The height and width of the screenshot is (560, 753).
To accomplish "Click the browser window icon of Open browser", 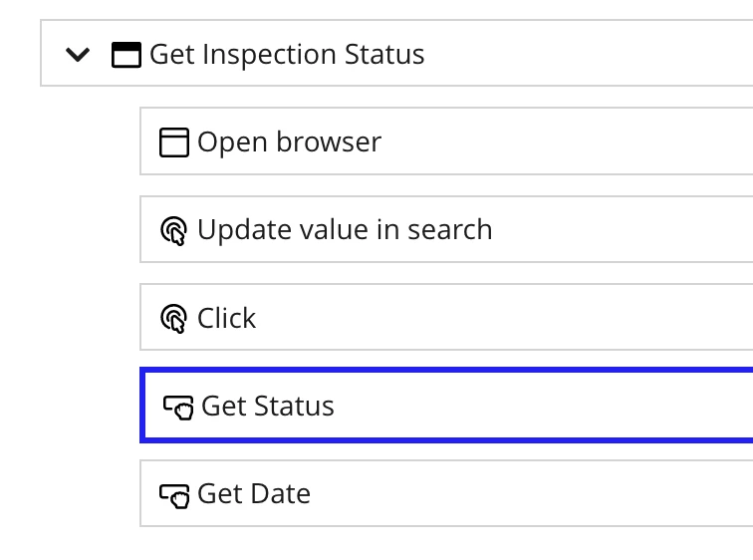I will pyautogui.click(x=174, y=142).
